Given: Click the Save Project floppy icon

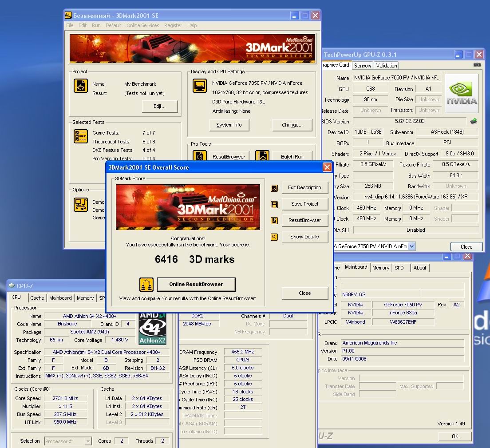Looking at the screenshot, I should pos(274,205).
